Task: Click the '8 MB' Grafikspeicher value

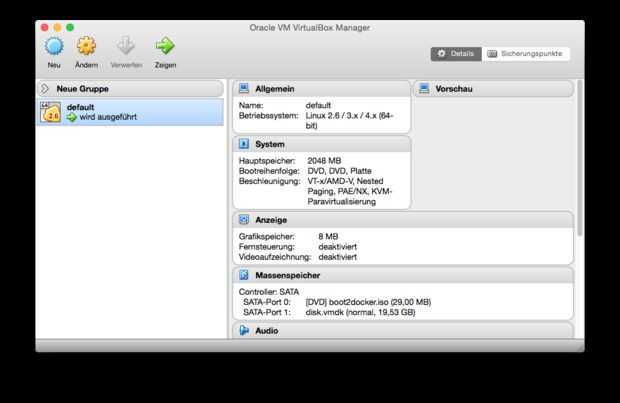Action: coord(328,237)
